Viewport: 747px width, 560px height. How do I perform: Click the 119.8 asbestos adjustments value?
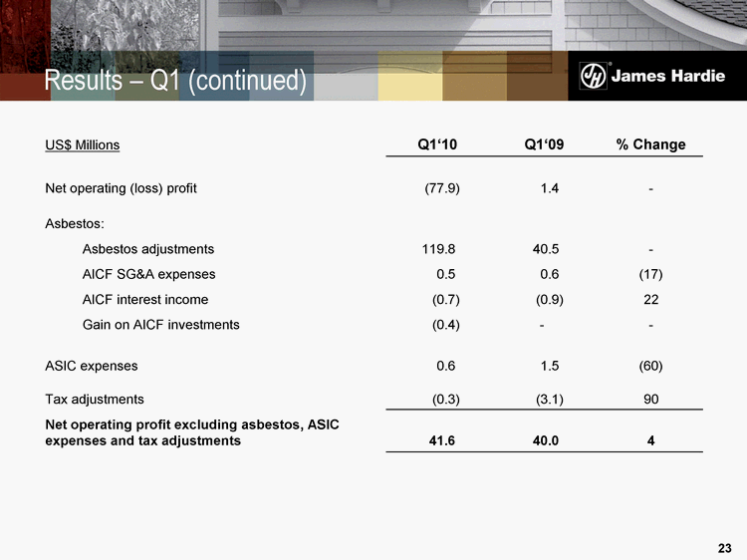[x=439, y=249]
